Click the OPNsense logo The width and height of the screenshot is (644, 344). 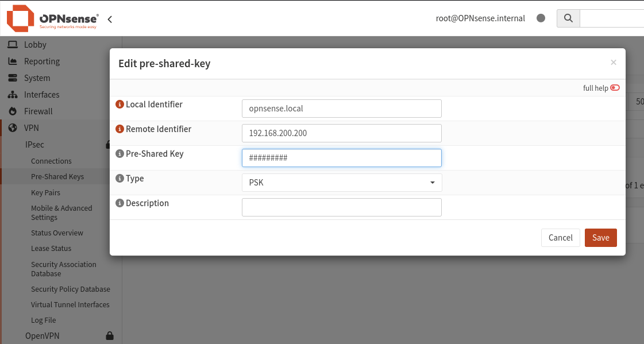tap(53, 18)
